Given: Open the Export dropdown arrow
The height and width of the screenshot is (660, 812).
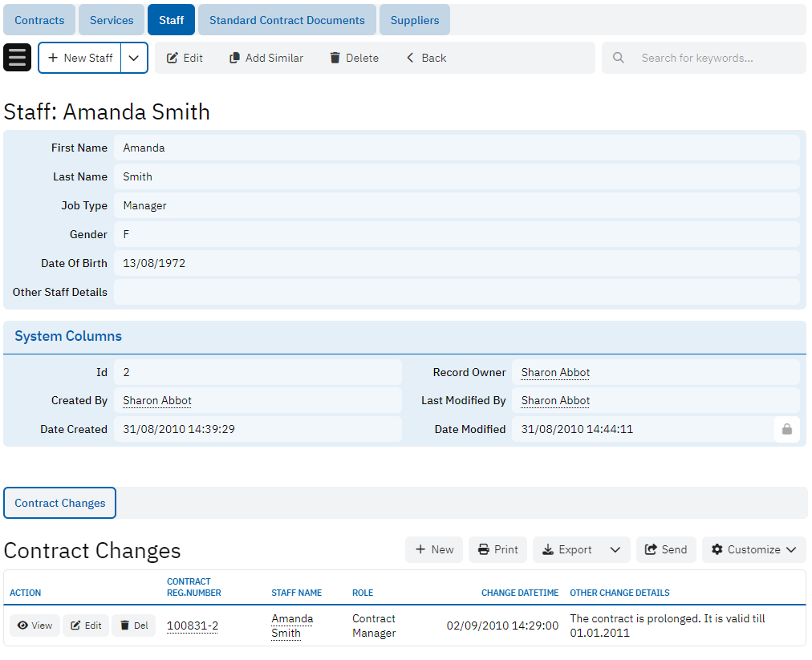Looking at the screenshot, I should [x=615, y=549].
